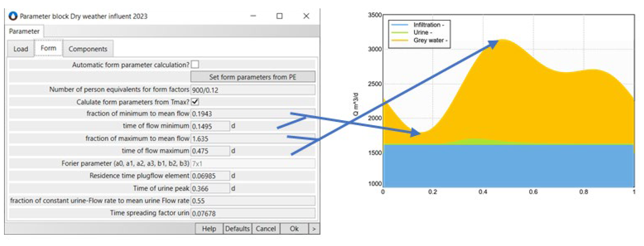
Task: Click Infiltration blue legend line
Action: pos(400,25)
